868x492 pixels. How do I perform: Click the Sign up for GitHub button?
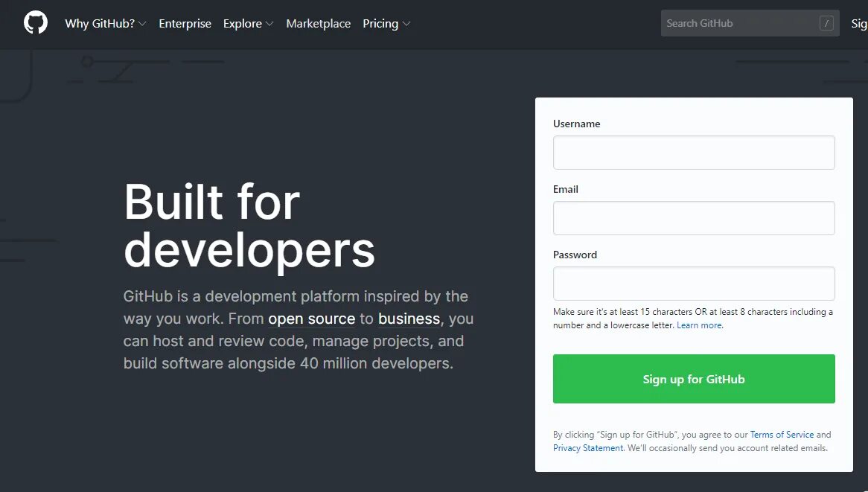[x=694, y=379]
